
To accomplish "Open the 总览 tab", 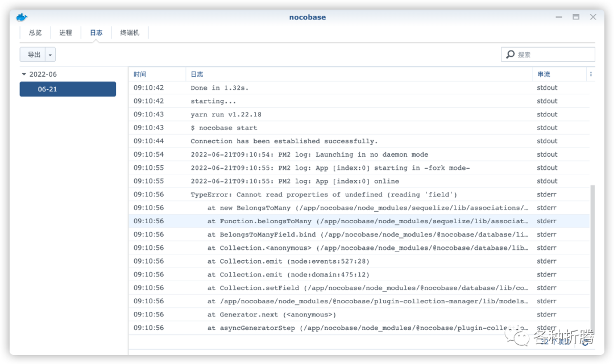I will pyautogui.click(x=35, y=33).
